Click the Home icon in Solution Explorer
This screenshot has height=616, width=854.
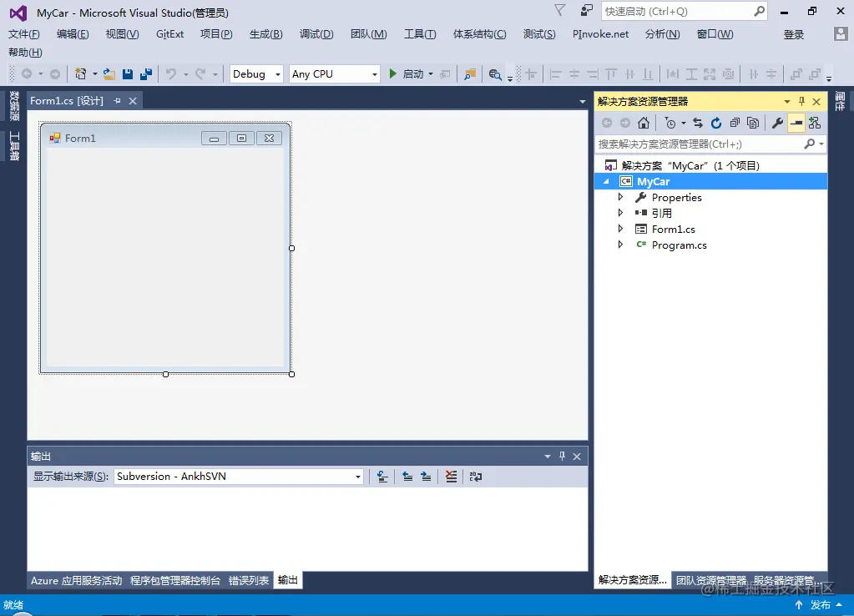pos(644,123)
